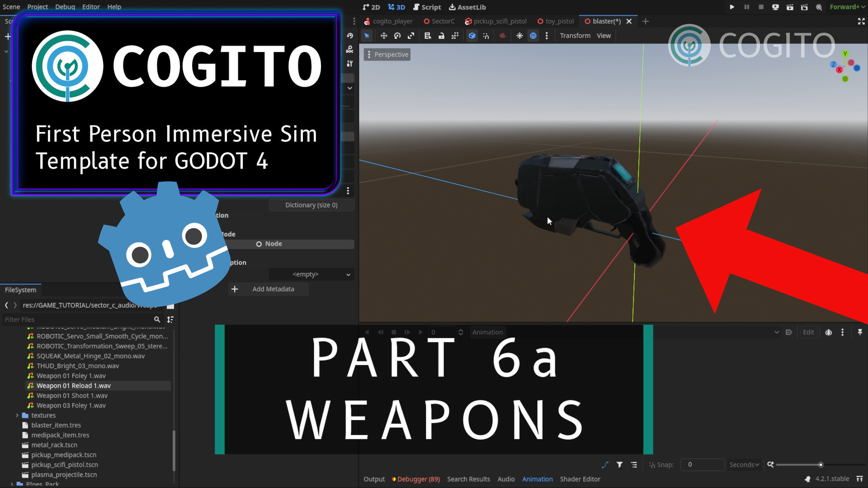Toggle preview environment globe button
Image resolution: width=868 pixels, height=488 pixels.
533,36
